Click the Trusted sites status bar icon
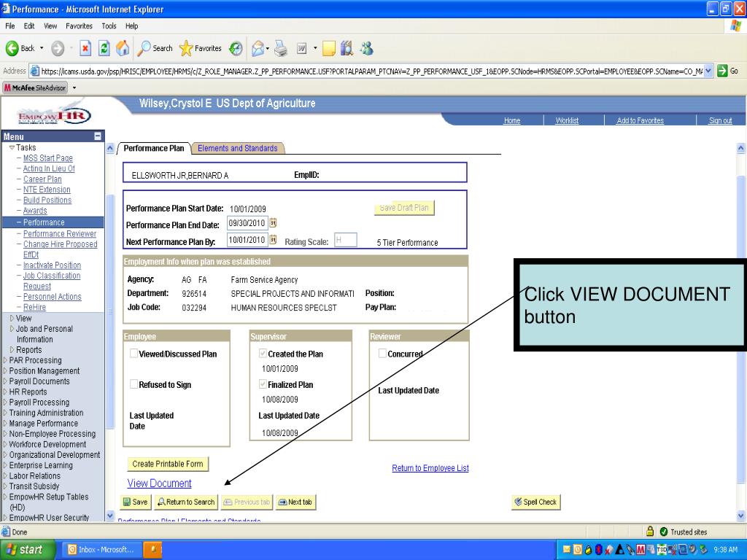This screenshot has width=747, height=560. click(x=664, y=532)
